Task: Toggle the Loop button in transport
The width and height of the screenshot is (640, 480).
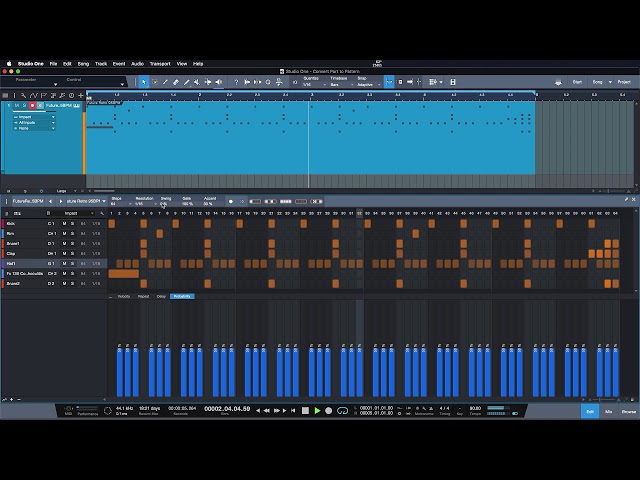Action: (342, 411)
